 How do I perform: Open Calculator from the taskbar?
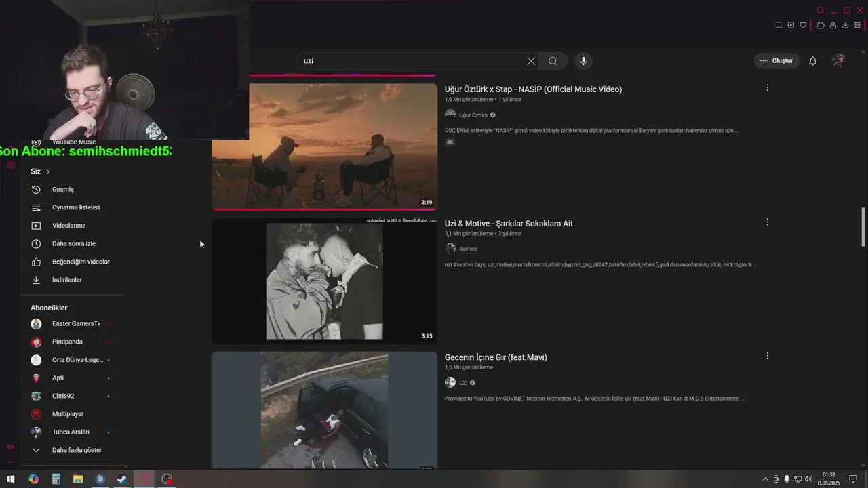coord(56,479)
